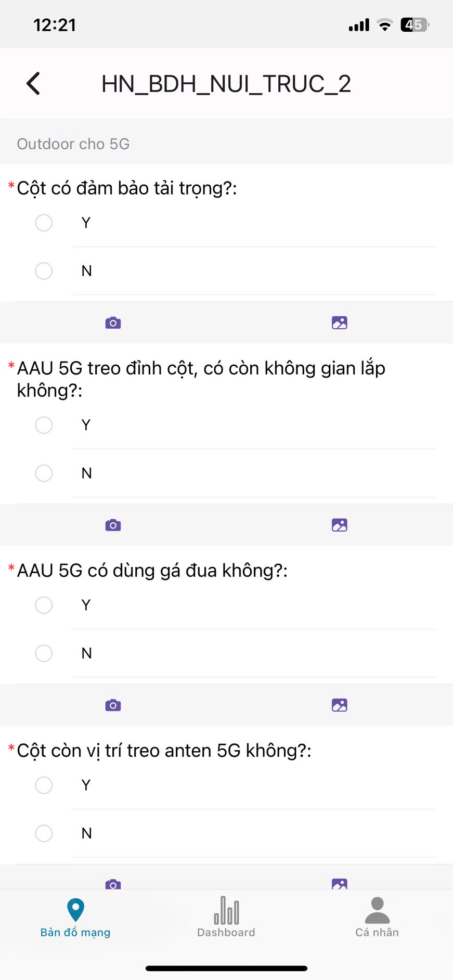The height and width of the screenshot is (980, 453).
Task: Take photo for the "AAU 5G treo đỉnh cột" question
Action: tap(113, 525)
